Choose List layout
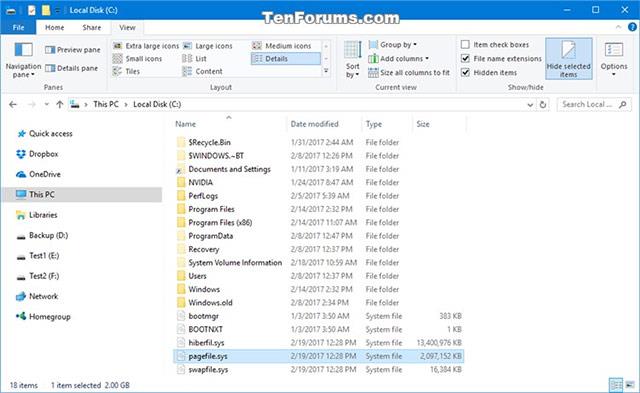The height and width of the screenshot is (393, 640). click(195, 58)
